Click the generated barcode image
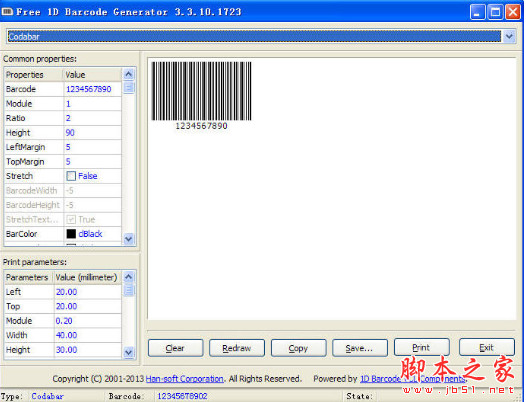Viewport: 526px width, 402px height. tap(201, 96)
